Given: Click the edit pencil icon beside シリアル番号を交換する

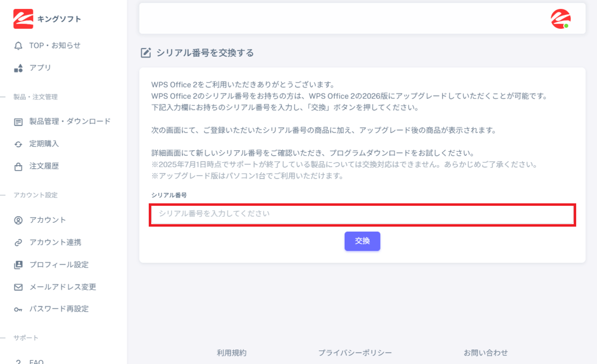Looking at the screenshot, I should [146, 53].
